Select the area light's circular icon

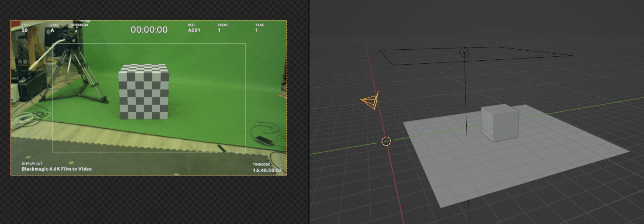pos(465,53)
